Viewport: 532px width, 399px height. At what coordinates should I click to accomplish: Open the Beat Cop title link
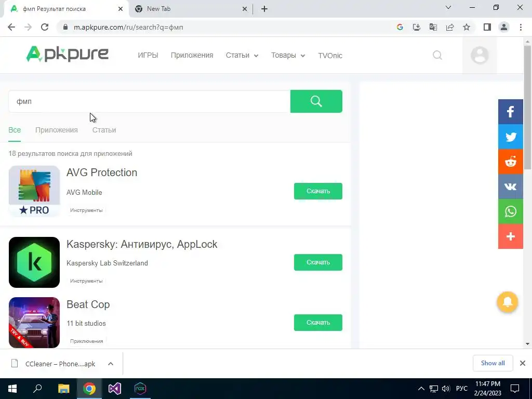pos(88,304)
